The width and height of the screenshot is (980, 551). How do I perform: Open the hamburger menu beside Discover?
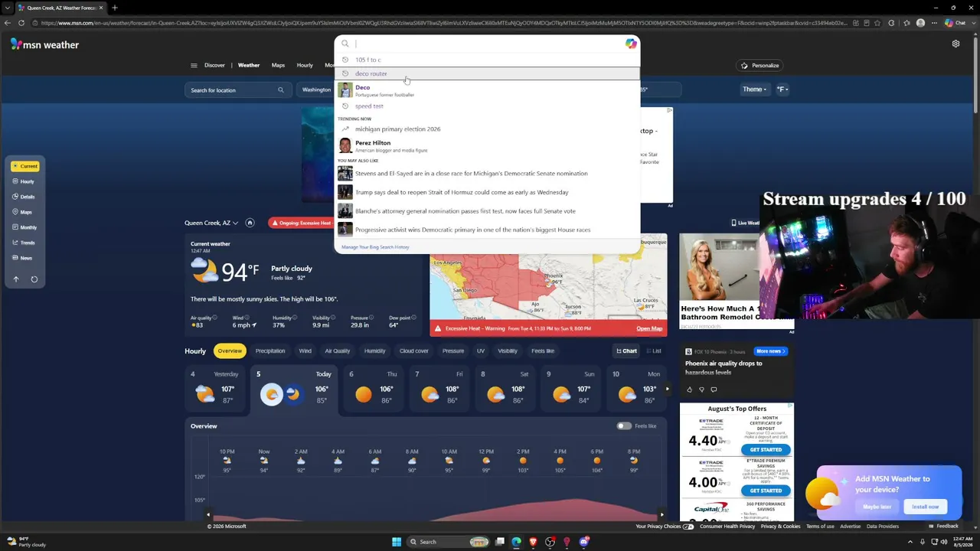tap(194, 65)
